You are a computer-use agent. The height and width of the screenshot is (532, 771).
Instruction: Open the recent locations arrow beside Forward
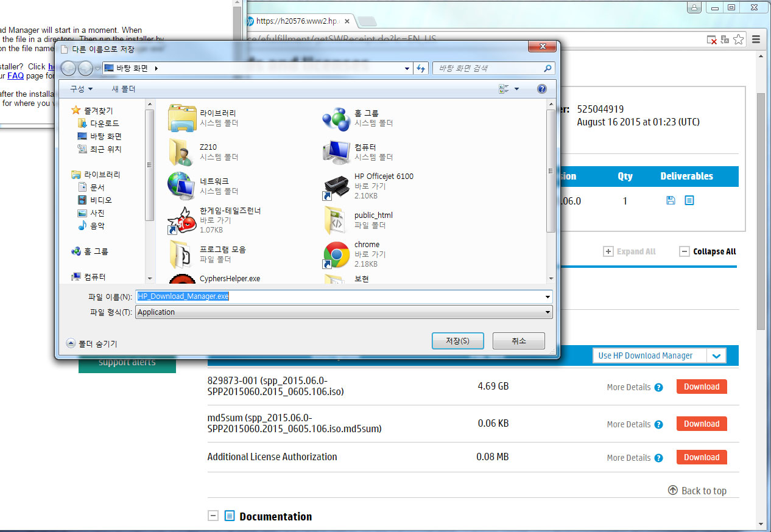[97, 69]
